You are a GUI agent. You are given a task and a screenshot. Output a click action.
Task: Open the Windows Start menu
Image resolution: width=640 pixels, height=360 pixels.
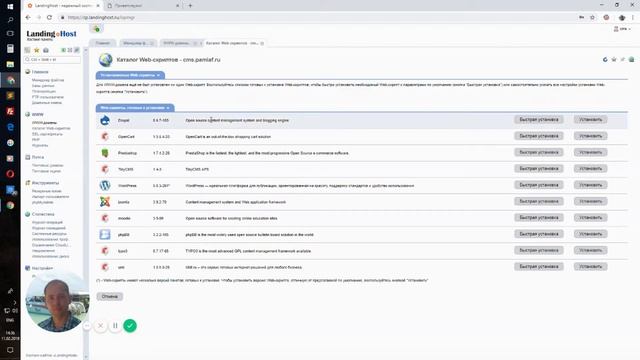(x=10, y=7)
